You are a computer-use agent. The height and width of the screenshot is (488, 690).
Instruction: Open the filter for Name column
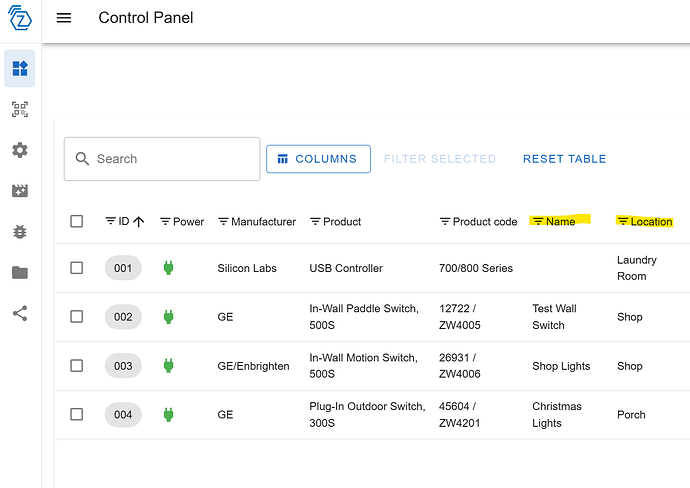[x=538, y=222]
